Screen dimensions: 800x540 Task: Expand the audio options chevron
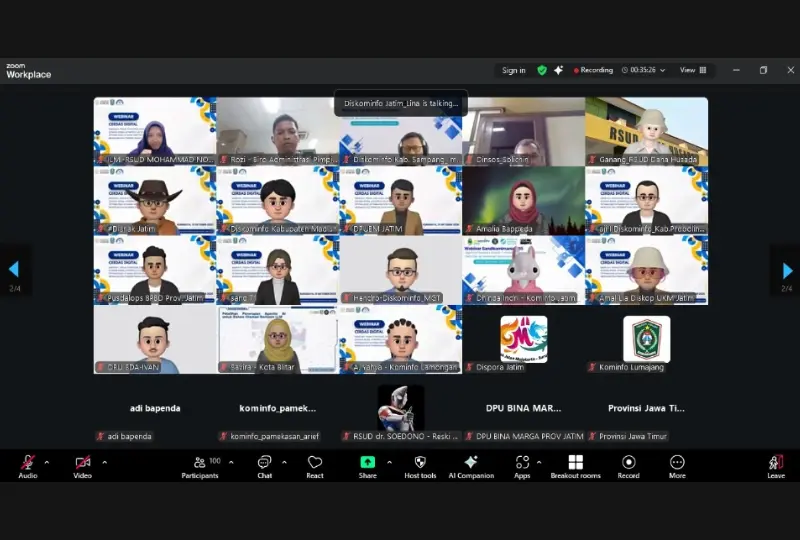(x=49, y=462)
